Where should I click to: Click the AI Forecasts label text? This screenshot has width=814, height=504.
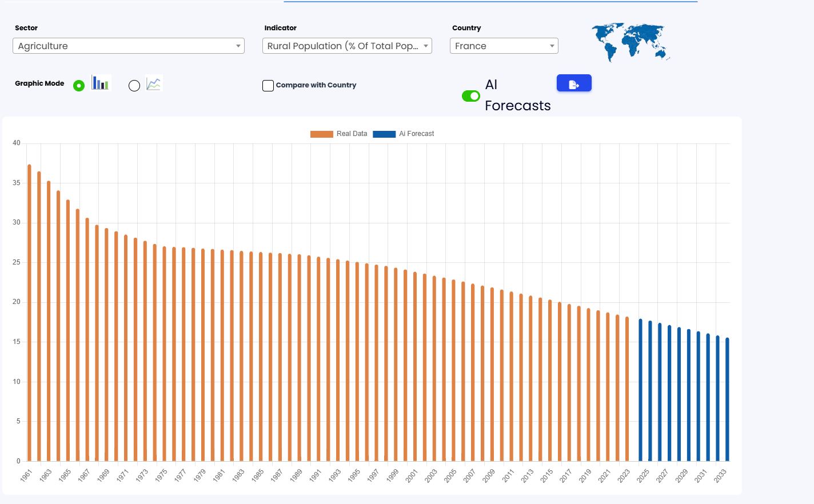point(518,95)
